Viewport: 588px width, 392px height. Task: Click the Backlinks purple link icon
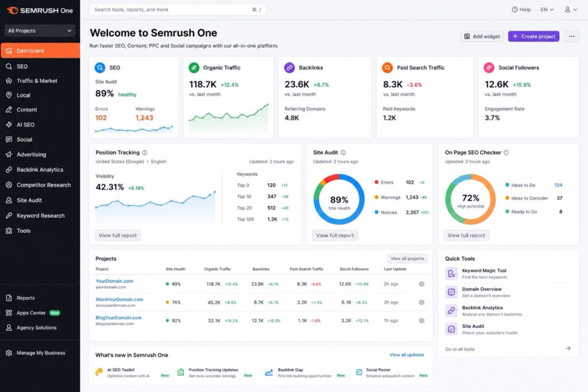(289, 68)
